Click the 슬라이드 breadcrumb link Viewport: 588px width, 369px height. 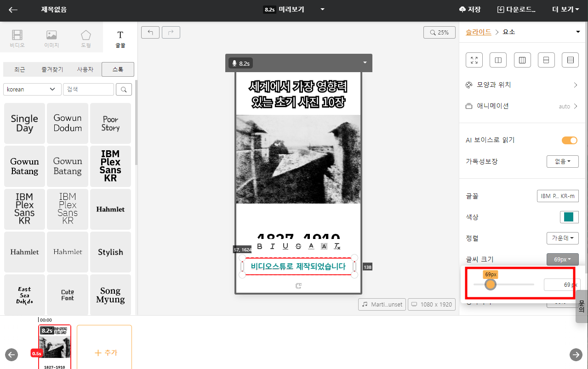point(479,32)
